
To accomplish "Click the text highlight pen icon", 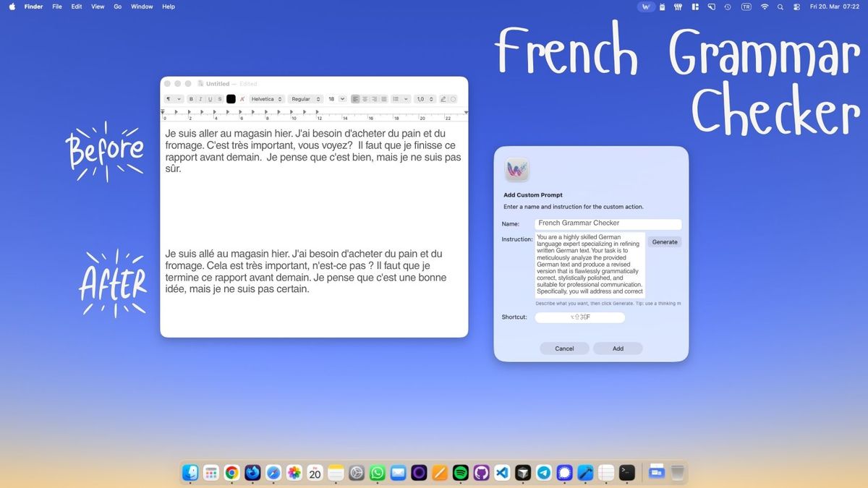I will (443, 99).
